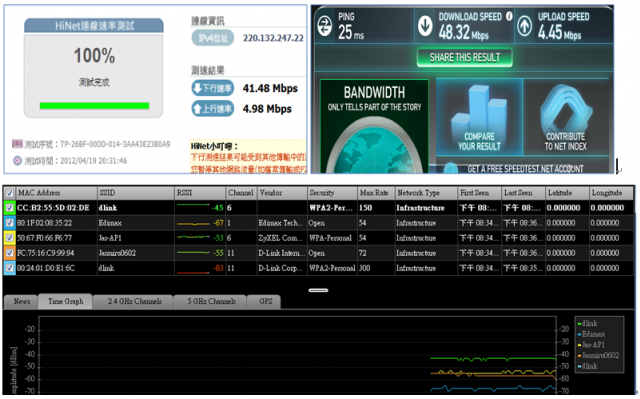This screenshot has width=640, height=399.
Task: Sort by Vendor column header
Action: pos(282,193)
